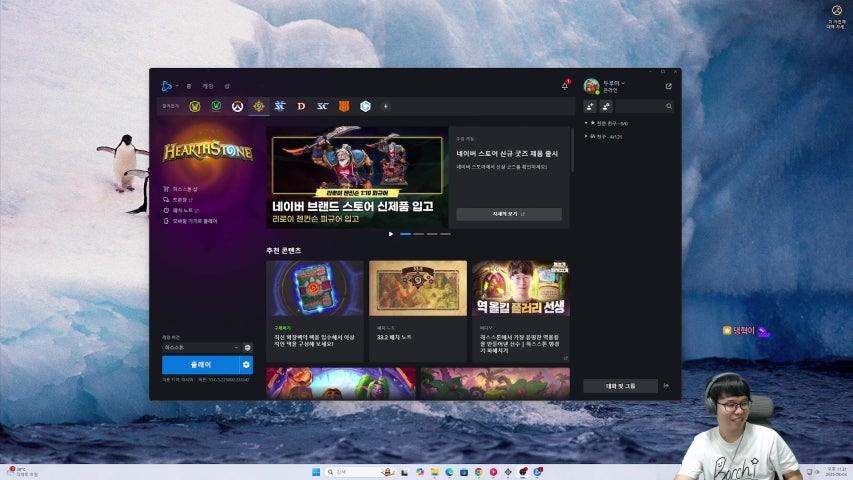Screen dimensions: 853x480
Task: Select the third carousel indicator
Action: pos(432,234)
